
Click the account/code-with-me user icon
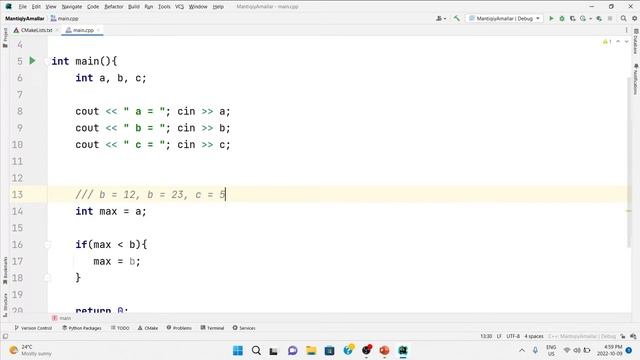click(x=439, y=18)
